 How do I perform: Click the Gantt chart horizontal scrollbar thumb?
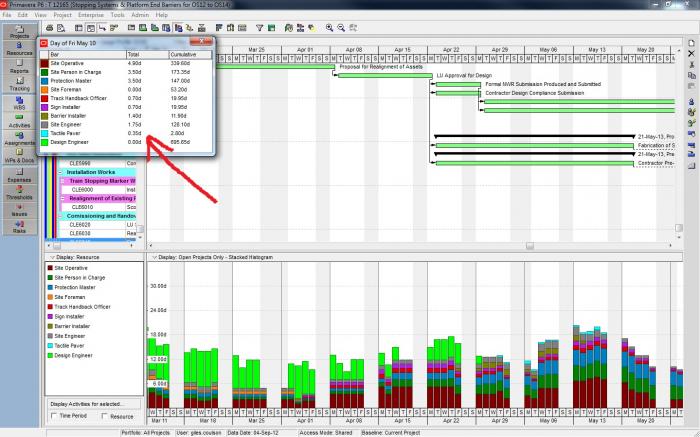pyautogui.click(x=529, y=246)
